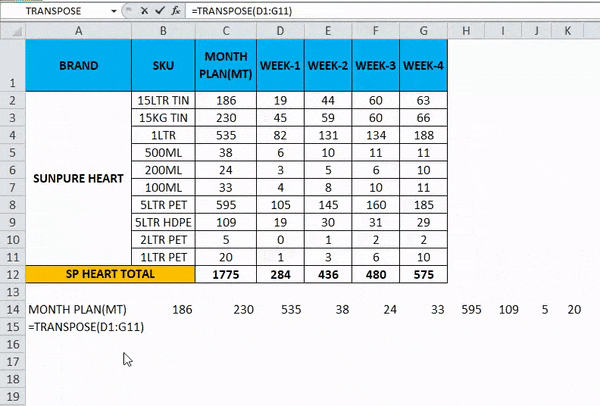
Task: Select the 5LTR HDPE cell
Action: 163,222
